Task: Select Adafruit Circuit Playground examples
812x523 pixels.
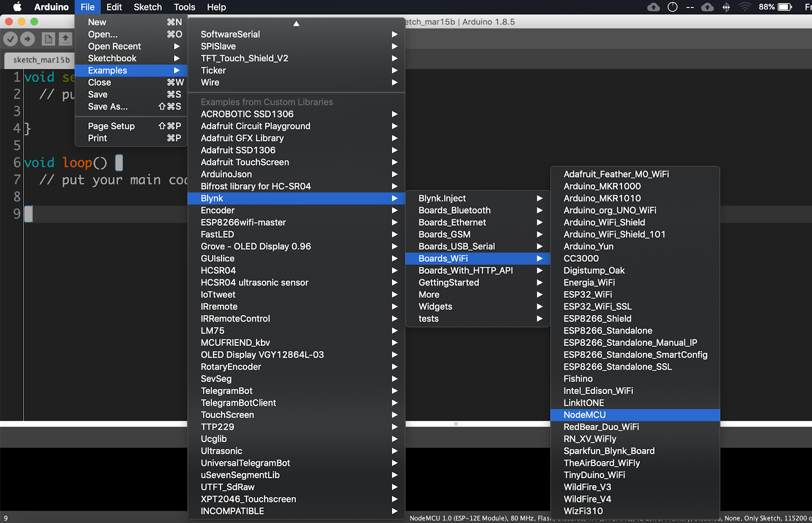Action: (296, 126)
